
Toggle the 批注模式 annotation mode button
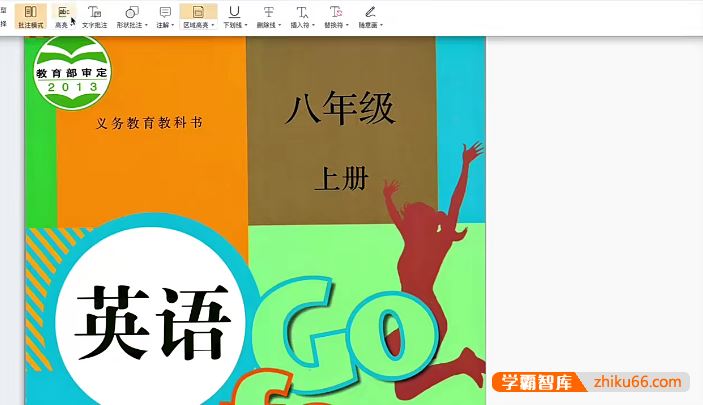coord(30,17)
